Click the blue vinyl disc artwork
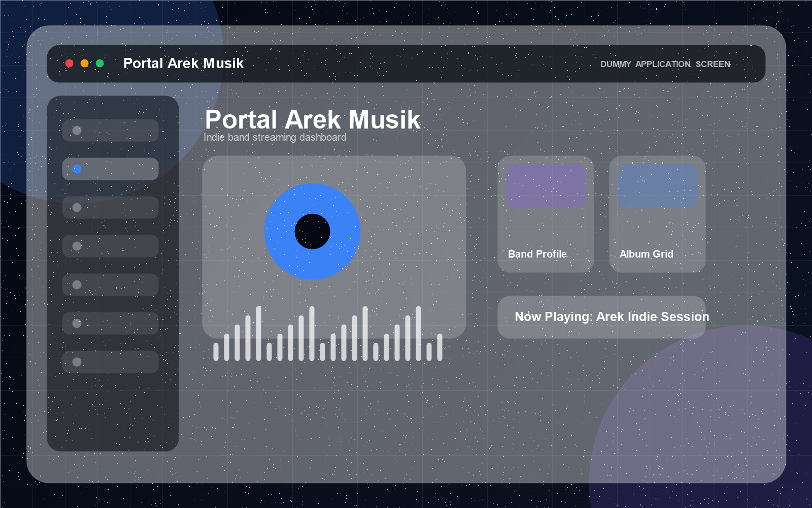The height and width of the screenshot is (508, 812). point(313,232)
